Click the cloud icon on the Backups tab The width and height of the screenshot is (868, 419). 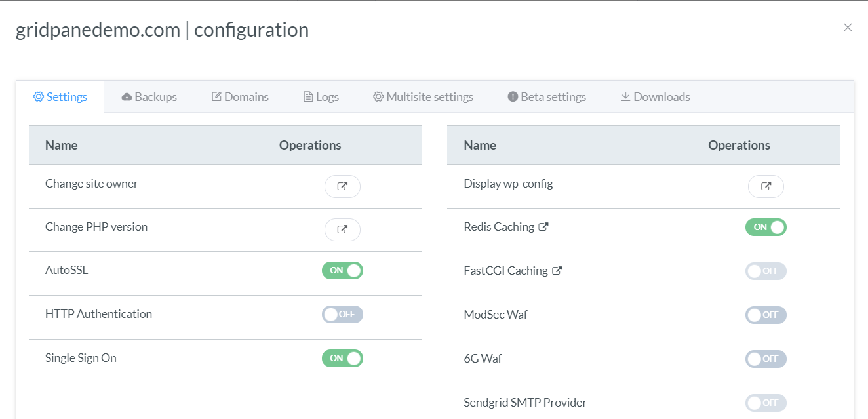click(127, 97)
